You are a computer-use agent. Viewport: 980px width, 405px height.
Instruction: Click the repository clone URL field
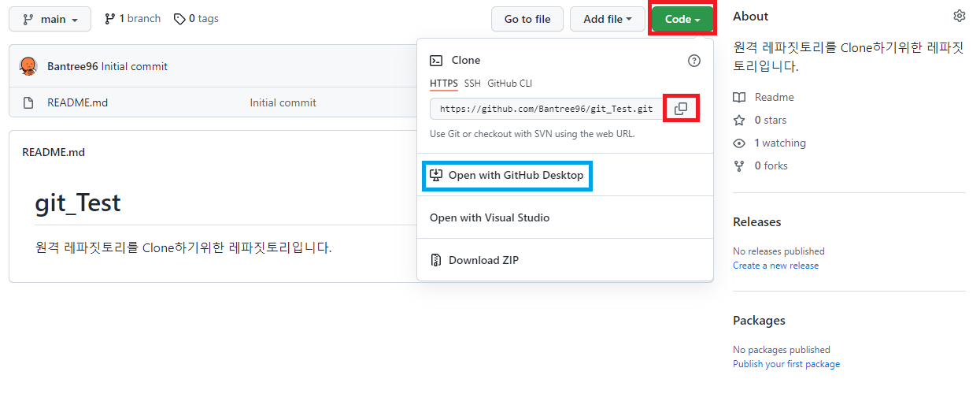point(546,109)
